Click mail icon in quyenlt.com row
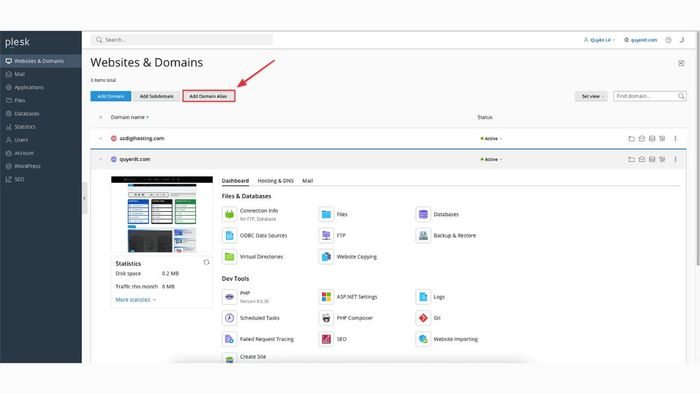700x394 pixels. click(x=642, y=159)
